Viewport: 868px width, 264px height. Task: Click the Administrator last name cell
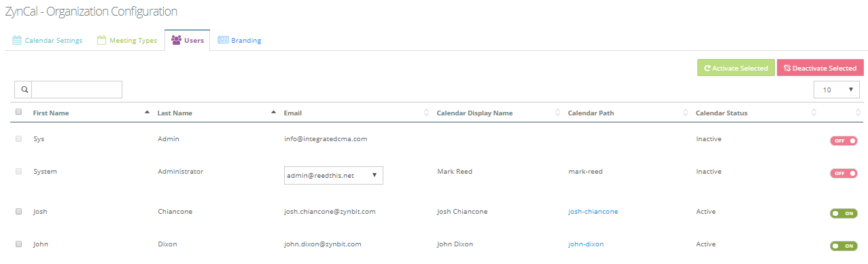point(180,172)
